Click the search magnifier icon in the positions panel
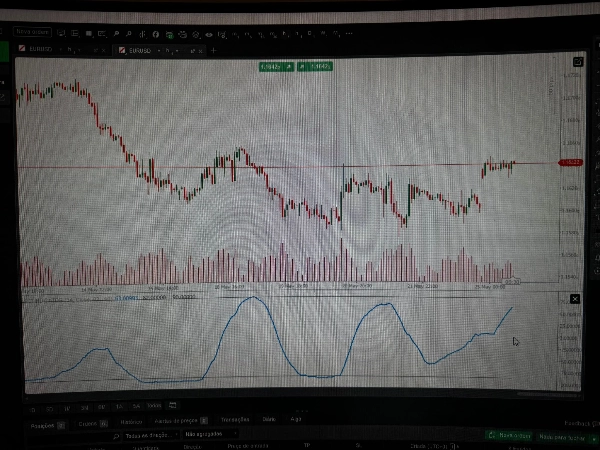This screenshot has height=450, width=600. [x=116, y=436]
